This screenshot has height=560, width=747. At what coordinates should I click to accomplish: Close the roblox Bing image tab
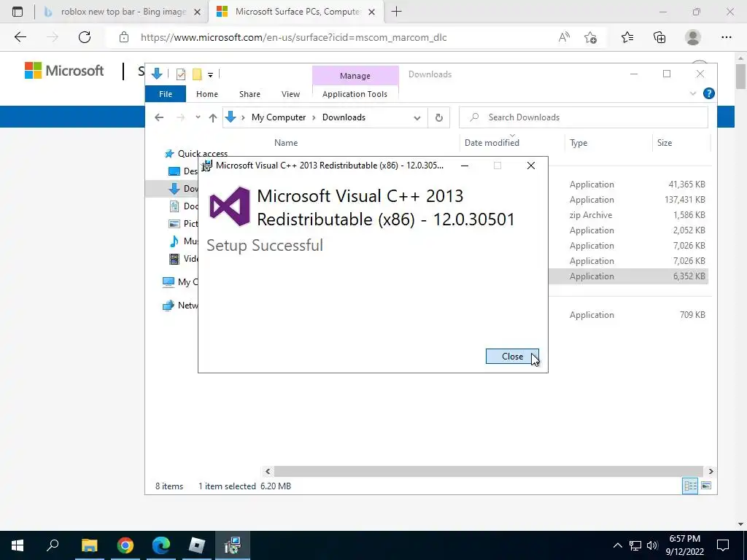pos(197,12)
